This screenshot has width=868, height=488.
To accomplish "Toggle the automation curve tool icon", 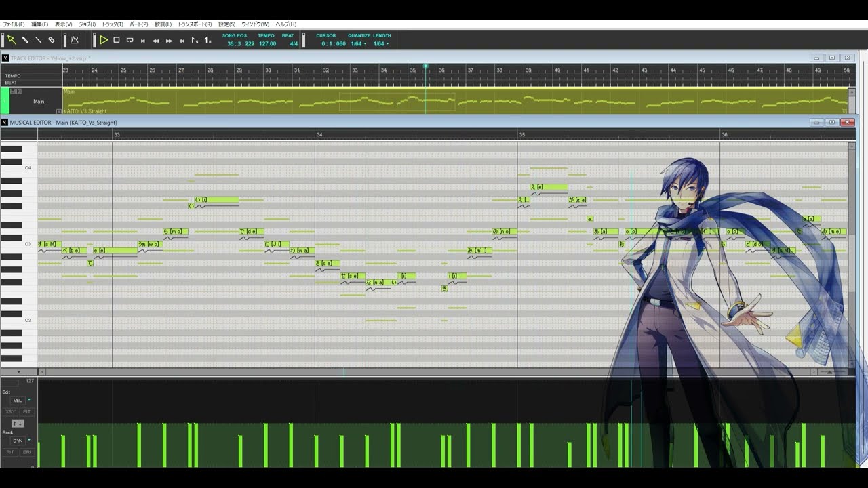I will [x=74, y=40].
